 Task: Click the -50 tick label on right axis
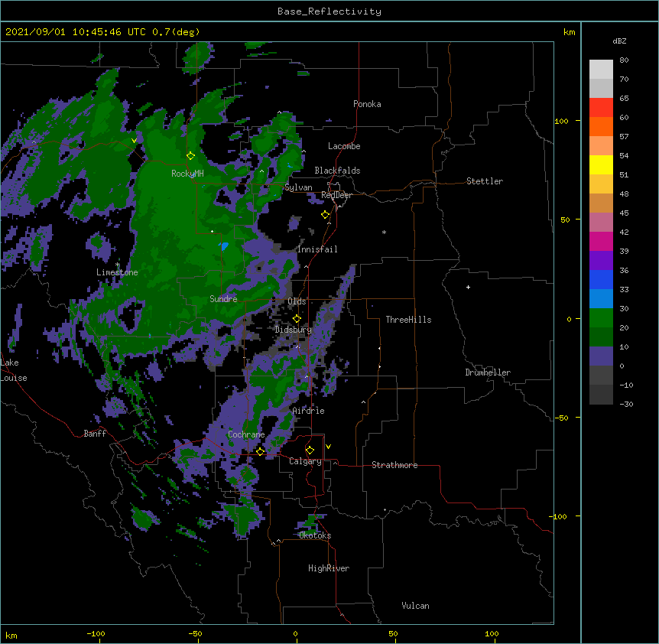pyautogui.click(x=561, y=418)
